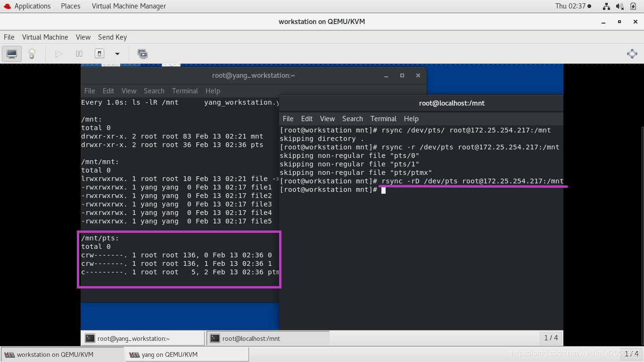This screenshot has width=644, height=362.
Task: Open Help menu in yang_workstation terminal
Action: pyautogui.click(x=213, y=91)
